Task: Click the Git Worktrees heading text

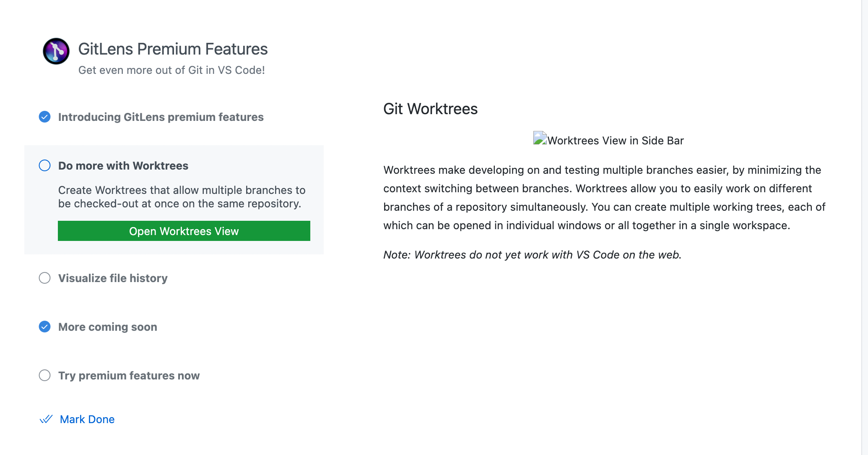Action: point(430,109)
